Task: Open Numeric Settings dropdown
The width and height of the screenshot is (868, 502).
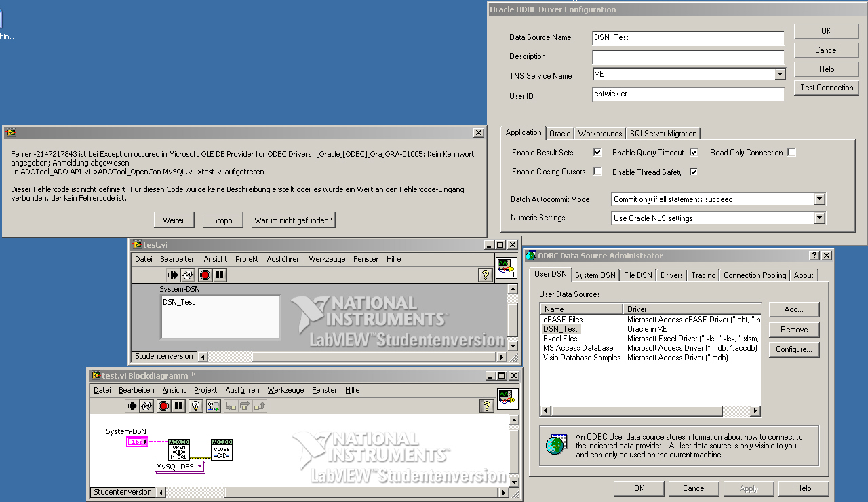Action: pyautogui.click(x=820, y=218)
